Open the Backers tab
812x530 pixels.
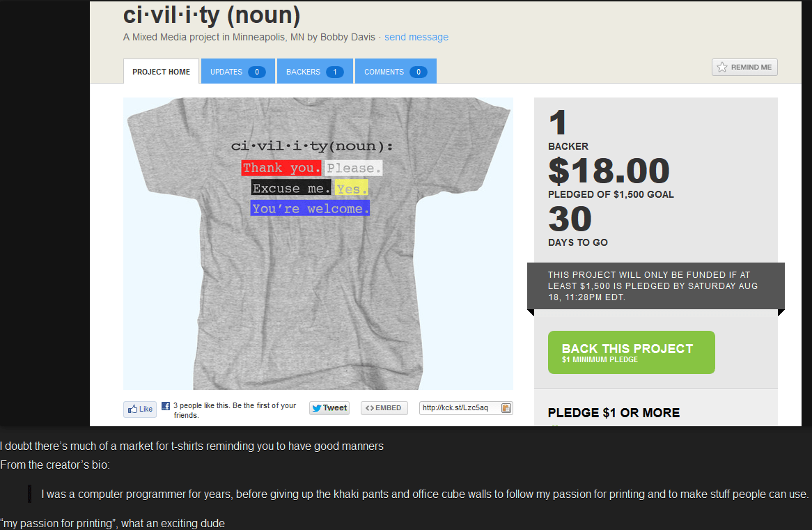pyautogui.click(x=315, y=72)
